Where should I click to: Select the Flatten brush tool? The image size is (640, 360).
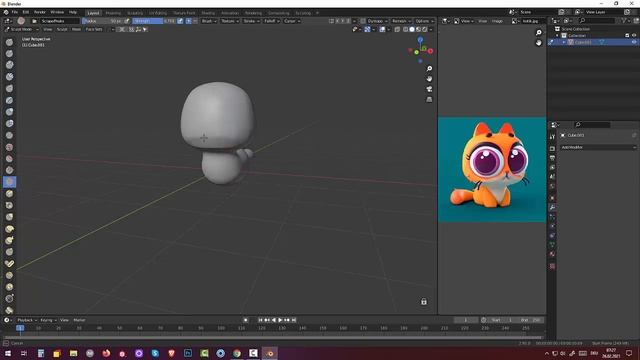tap(9, 159)
